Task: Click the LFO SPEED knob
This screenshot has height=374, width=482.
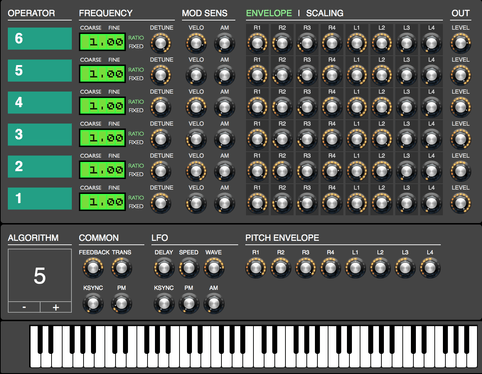Action: pyautogui.click(x=189, y=268)
